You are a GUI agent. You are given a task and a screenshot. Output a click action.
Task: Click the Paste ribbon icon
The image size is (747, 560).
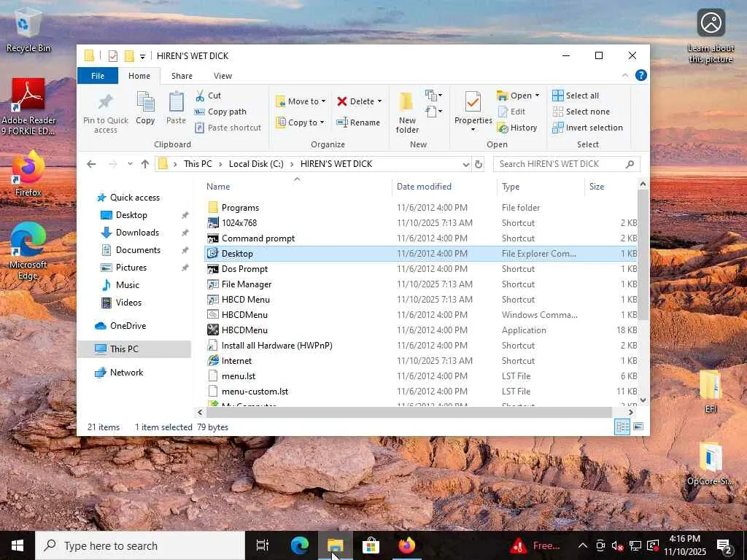[x=176, y=101]
